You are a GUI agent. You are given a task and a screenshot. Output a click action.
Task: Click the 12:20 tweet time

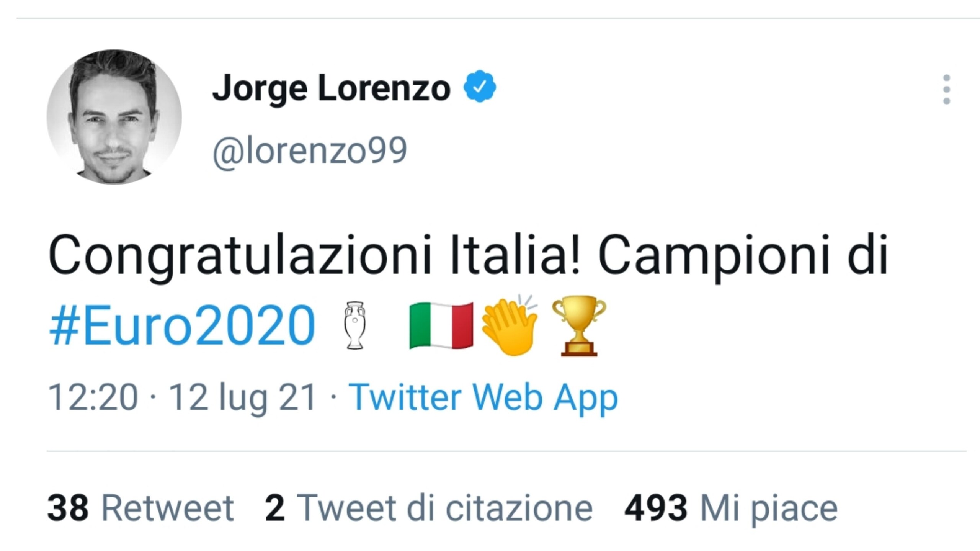(93, 397)
